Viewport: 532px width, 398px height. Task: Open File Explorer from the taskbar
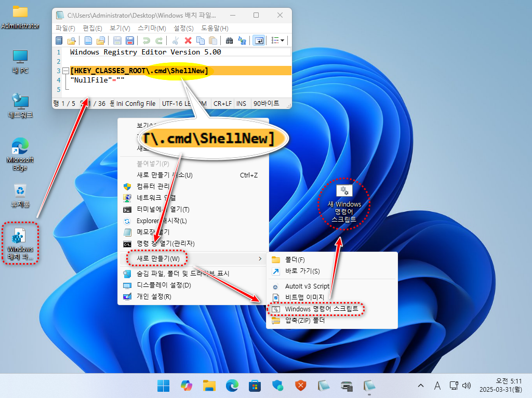209,386
